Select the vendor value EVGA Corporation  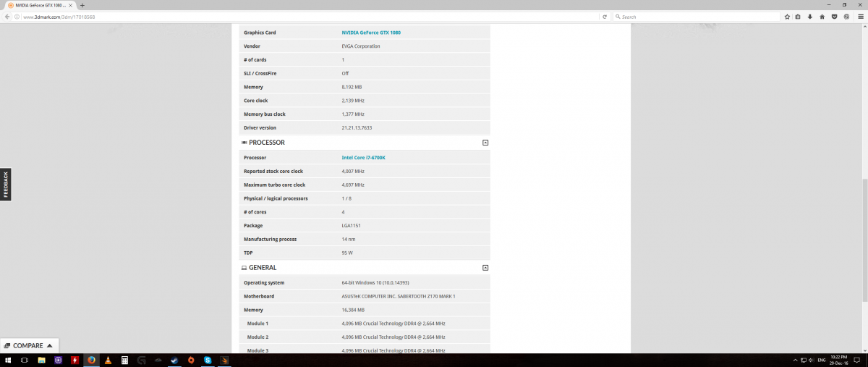click(x=360, y=46)
